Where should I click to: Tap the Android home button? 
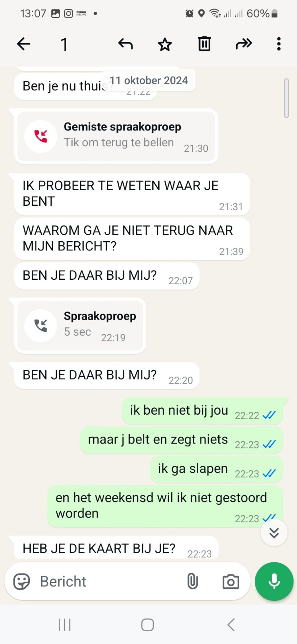[x=148, y=625]
